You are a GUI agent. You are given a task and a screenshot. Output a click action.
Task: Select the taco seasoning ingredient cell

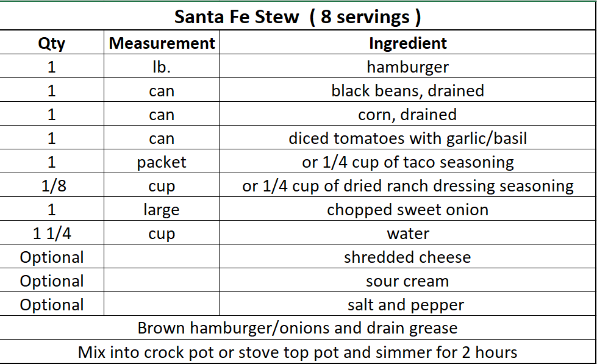[x=407, y=162]
